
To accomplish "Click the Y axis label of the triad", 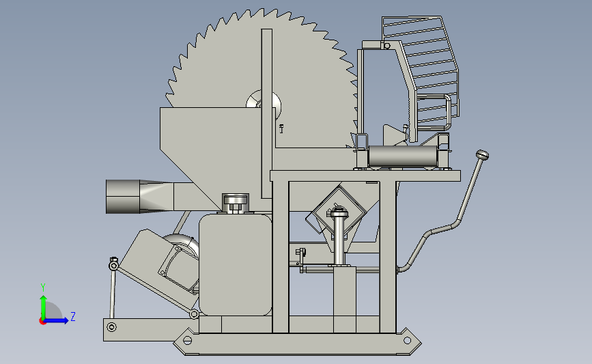I will [x=43, y=288].
